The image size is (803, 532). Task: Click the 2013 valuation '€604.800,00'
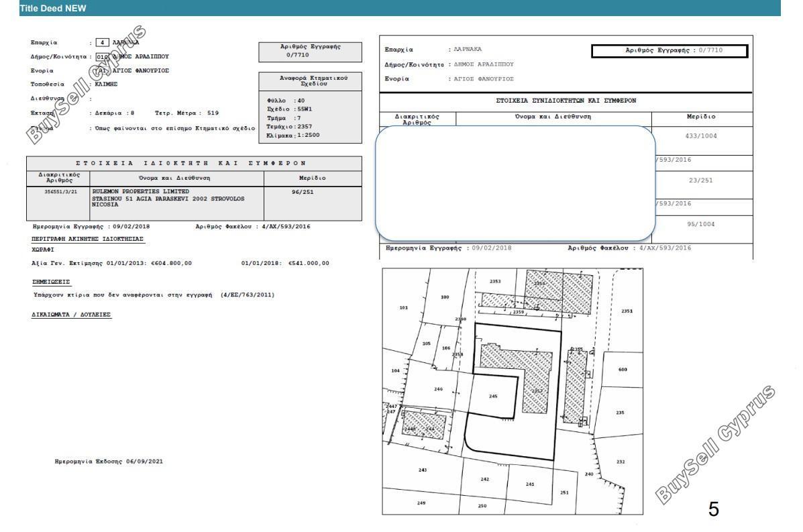coord(171,263)
